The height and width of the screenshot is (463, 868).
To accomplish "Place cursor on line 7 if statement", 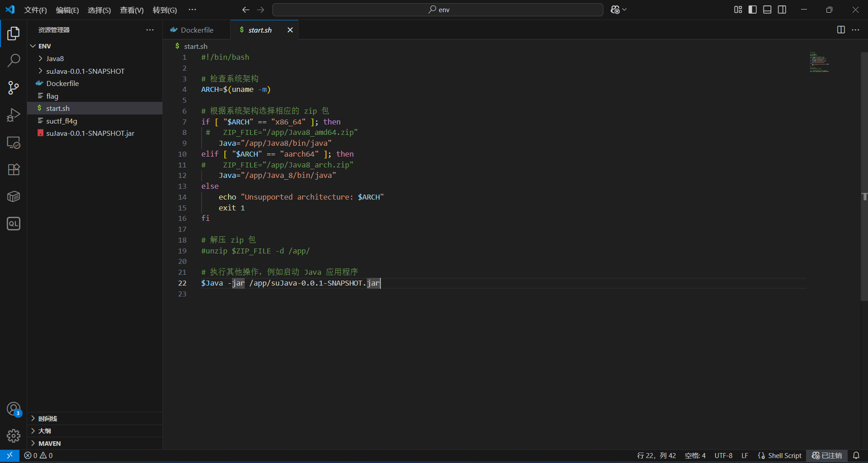I will [x=271, y=122].
